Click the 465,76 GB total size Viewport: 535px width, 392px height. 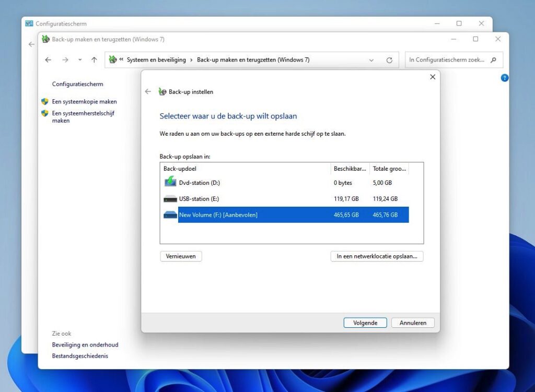pos(385,215)
